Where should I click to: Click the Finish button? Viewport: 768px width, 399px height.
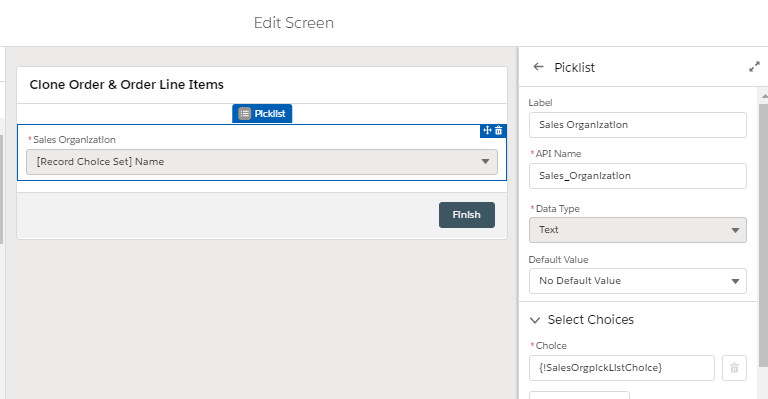467,215
